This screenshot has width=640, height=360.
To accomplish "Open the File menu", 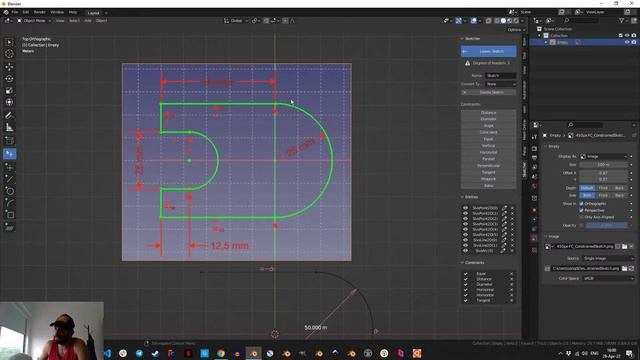I will point(15,12).
